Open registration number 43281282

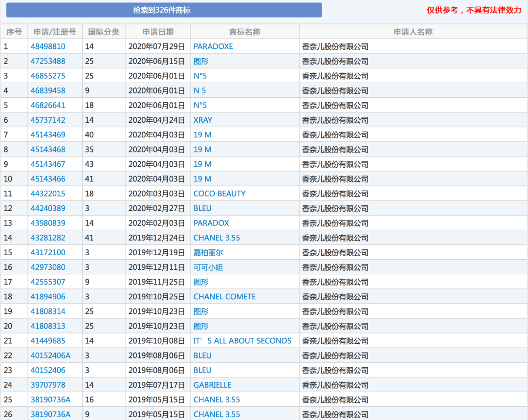pyautogui.click(x=48, y=238)
